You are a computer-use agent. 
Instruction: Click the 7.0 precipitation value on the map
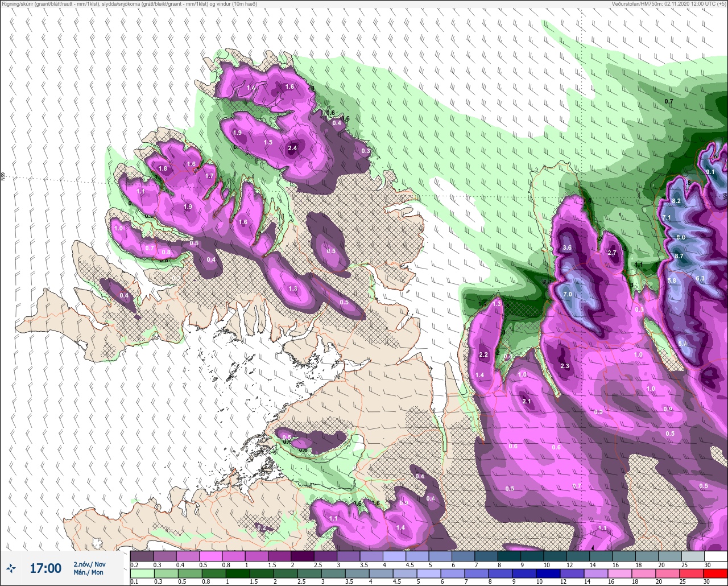click(x=567, y=294)
